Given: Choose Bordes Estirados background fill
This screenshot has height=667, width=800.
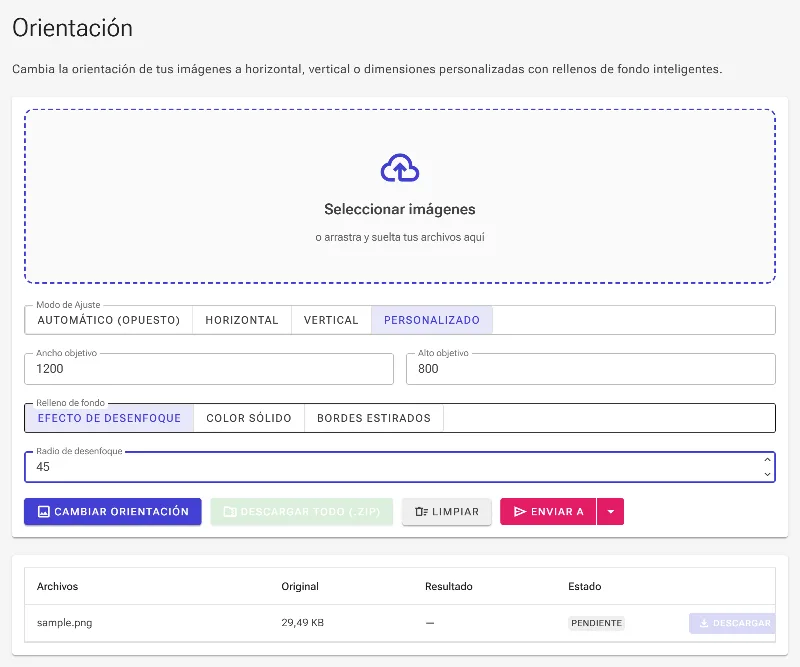Looking at the screenshot, I should [x=374, y=418].
